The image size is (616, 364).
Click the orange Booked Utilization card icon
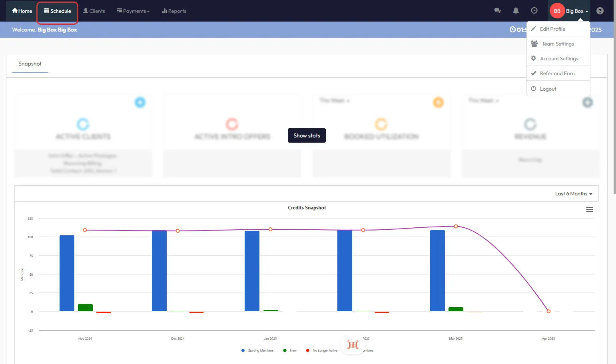[438, 102]
